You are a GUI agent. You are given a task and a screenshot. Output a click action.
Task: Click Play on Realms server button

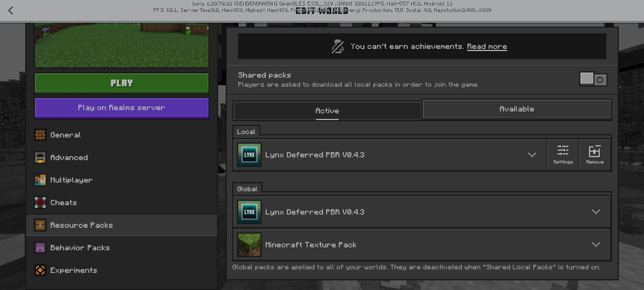click(122, 108)
